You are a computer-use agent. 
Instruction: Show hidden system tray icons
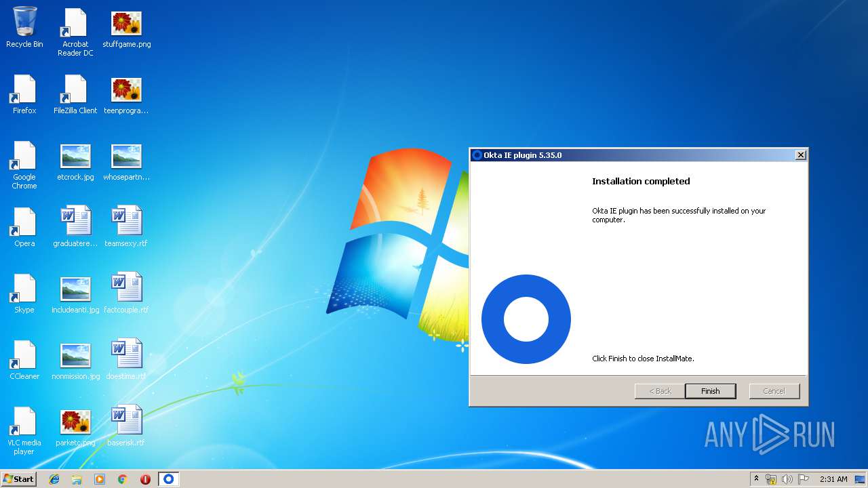[757, 479]
